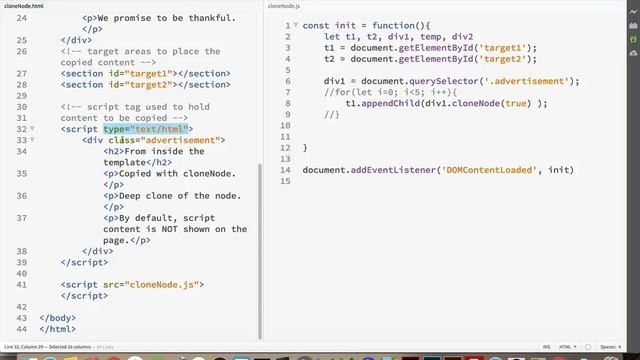Collapse the code fold at line 32 script tag
Viewport: 640px width, 360px height.
click(32, 129)
